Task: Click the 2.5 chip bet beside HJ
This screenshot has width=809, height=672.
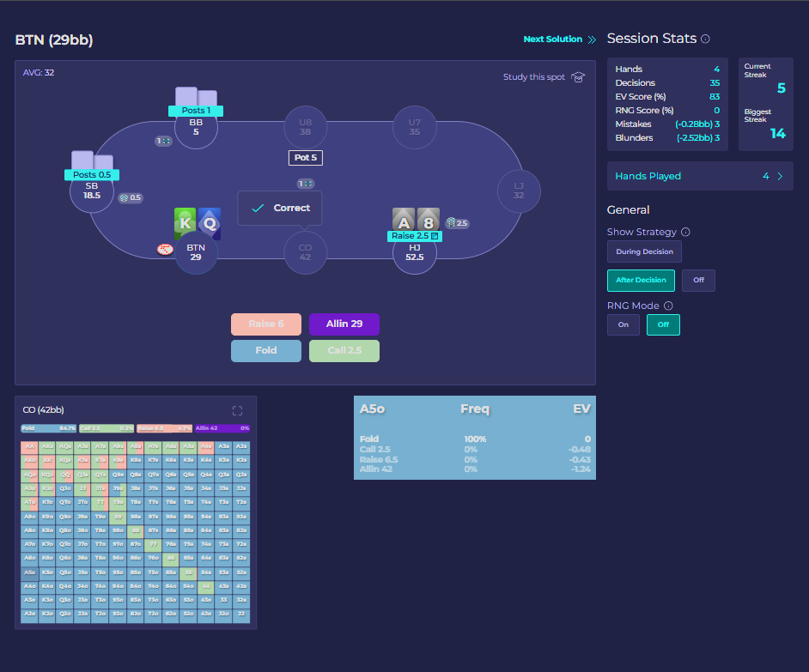Action: 457,223
